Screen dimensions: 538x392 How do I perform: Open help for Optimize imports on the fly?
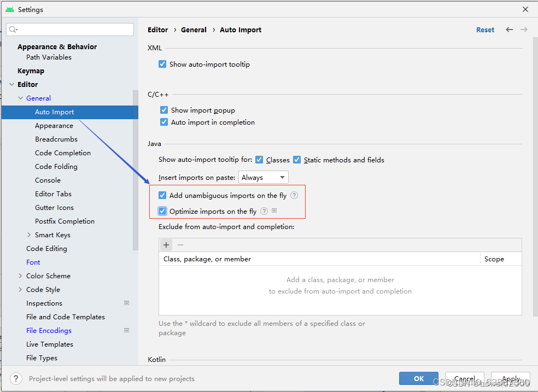[x=264, y=211]
